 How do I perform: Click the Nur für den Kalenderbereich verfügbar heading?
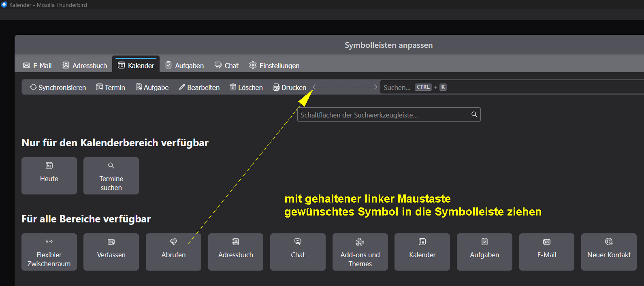(115, 143)
